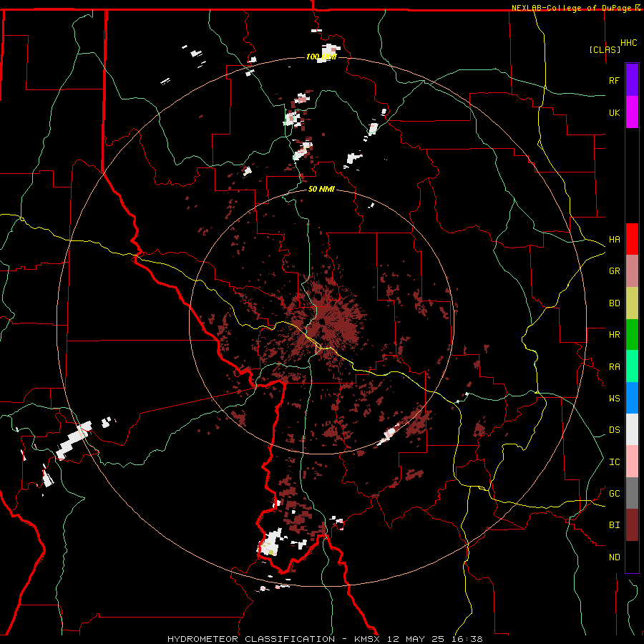The height and width of the screenshot is (644, 644).
Task: Click the 100 NMI range ring label
Action: [x=321, y=57]
